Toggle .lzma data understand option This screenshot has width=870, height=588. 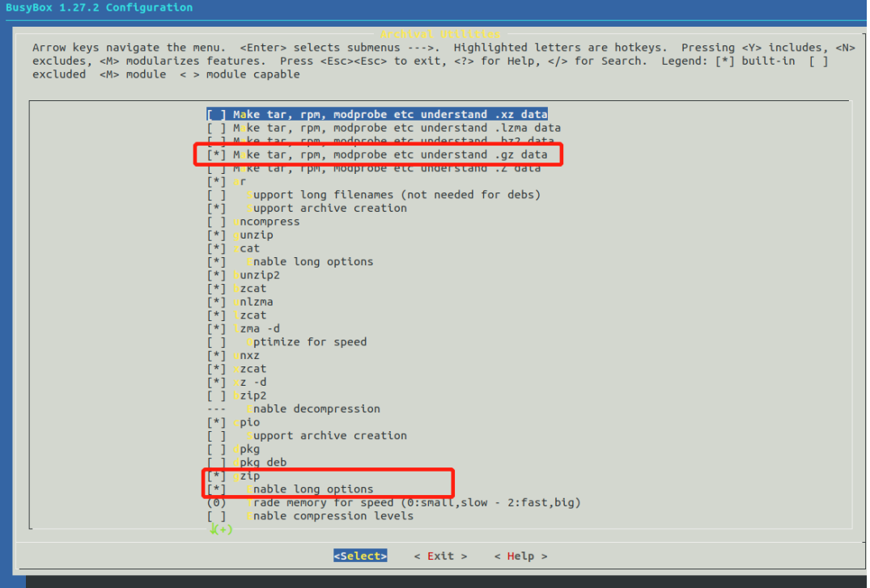[x=384, y=128]
